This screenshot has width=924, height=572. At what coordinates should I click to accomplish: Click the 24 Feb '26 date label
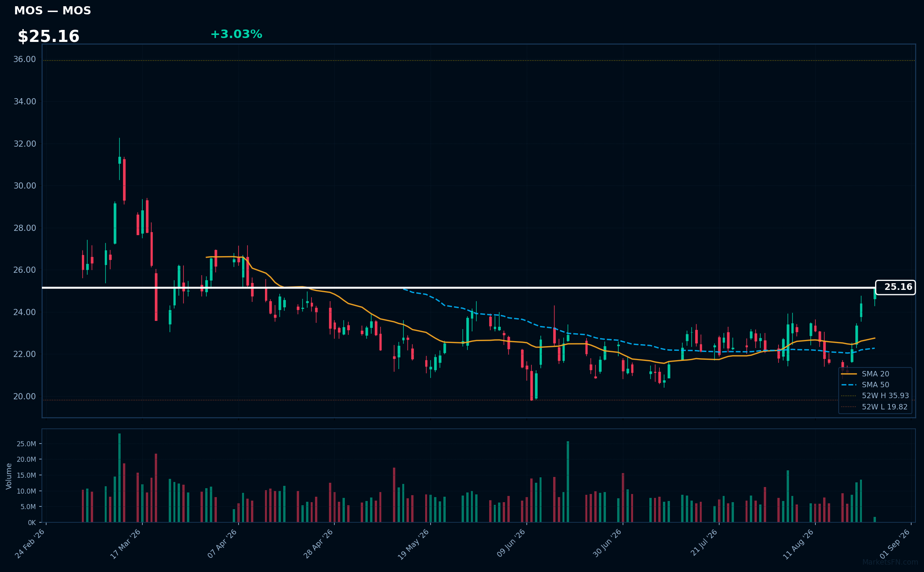pos(30,544)
